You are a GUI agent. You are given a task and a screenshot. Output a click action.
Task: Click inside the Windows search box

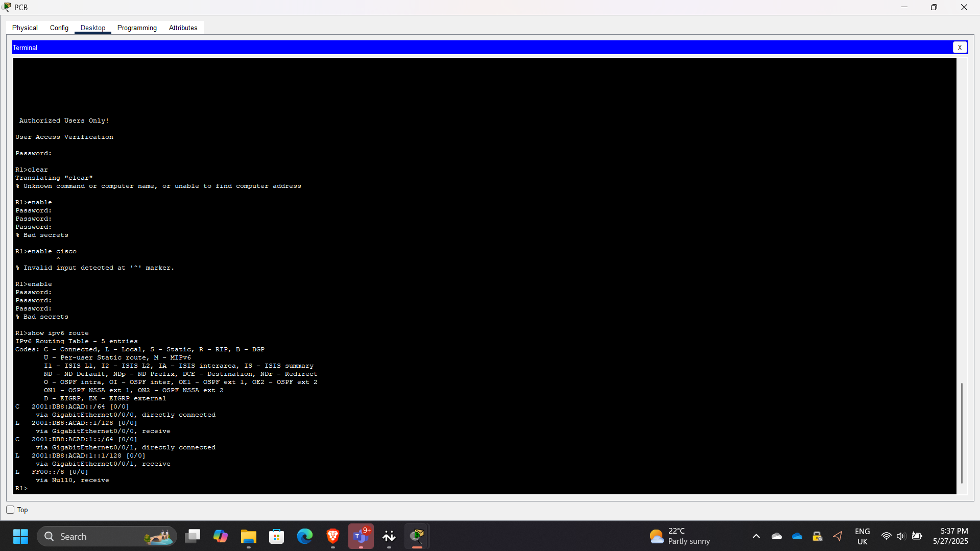(x=102, y=536)
